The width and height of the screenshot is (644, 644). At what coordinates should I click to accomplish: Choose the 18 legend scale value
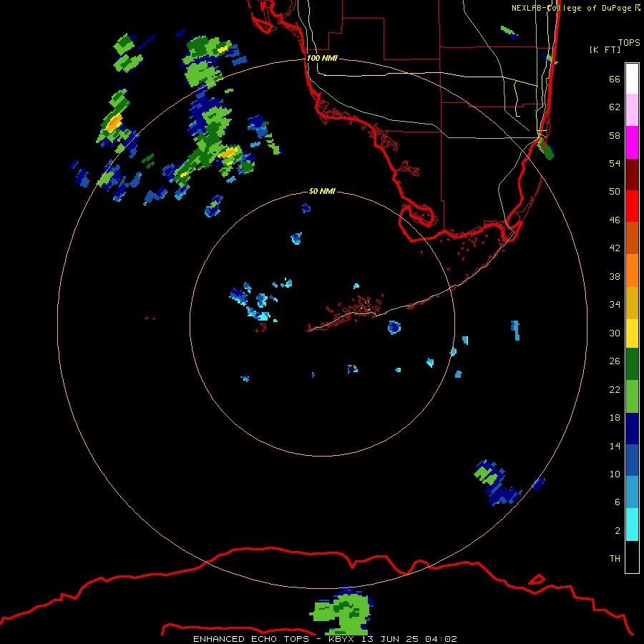click(x=615, y=418)
